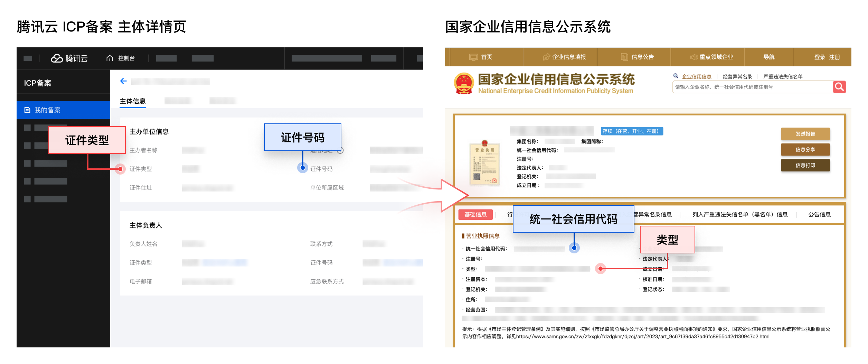Viewport: 868px width, 364px height.
Task: Click the 信息分享 button
Action: click(x=805, y=150)
